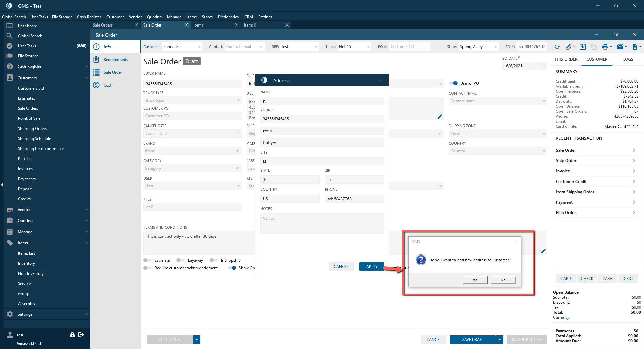Viewport: 644px width, 349px height.
Task: Open the Terms Net 15 dropdown
Action: pyautogui.click(x=368, y=47)
